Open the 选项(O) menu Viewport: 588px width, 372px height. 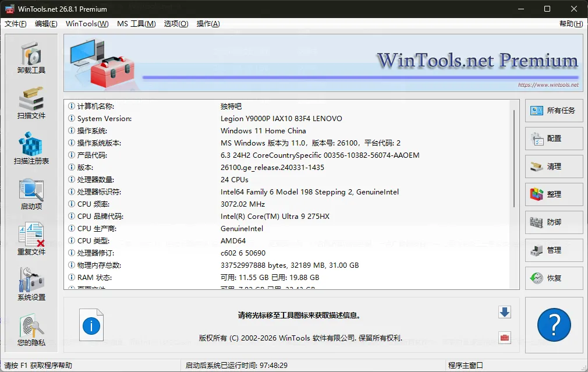click(x=176, y=24)
